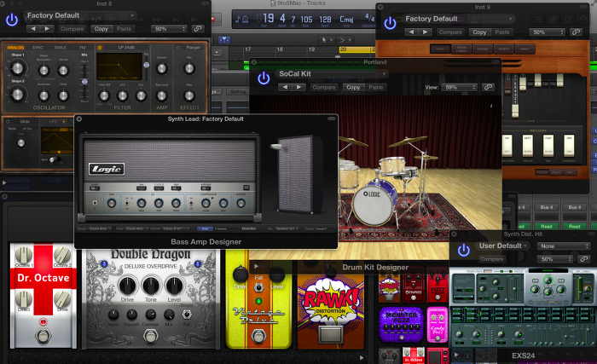
Task: Click the filter Key slider handle
Action: click(x=146, y=65)
